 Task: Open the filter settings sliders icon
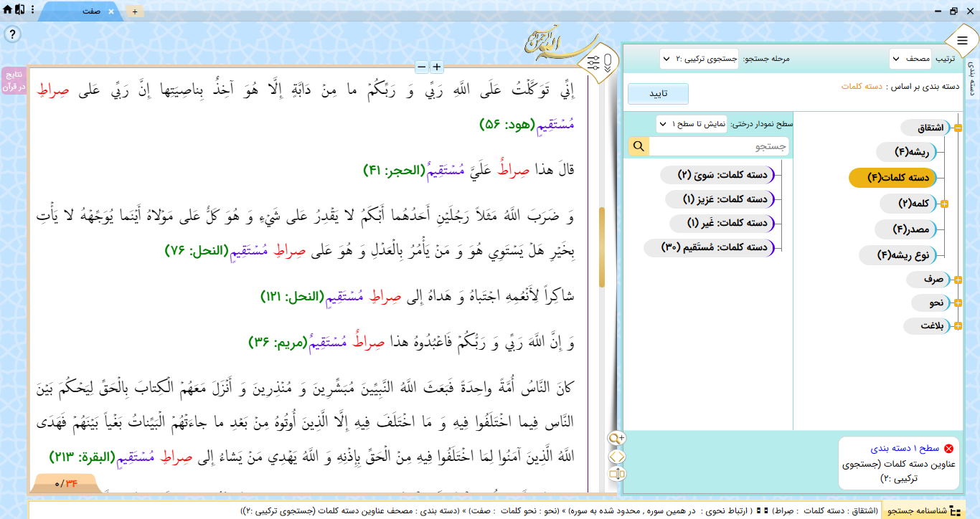(x=594, y=62)
